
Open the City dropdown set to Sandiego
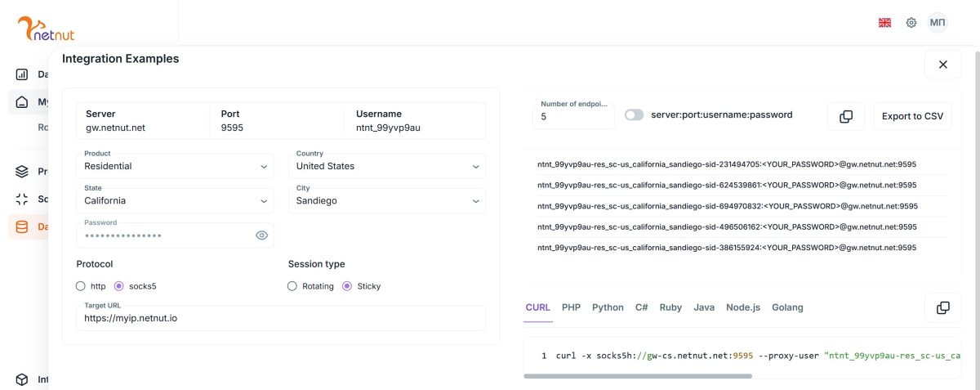pyautogui.click(x=387, y=200)
